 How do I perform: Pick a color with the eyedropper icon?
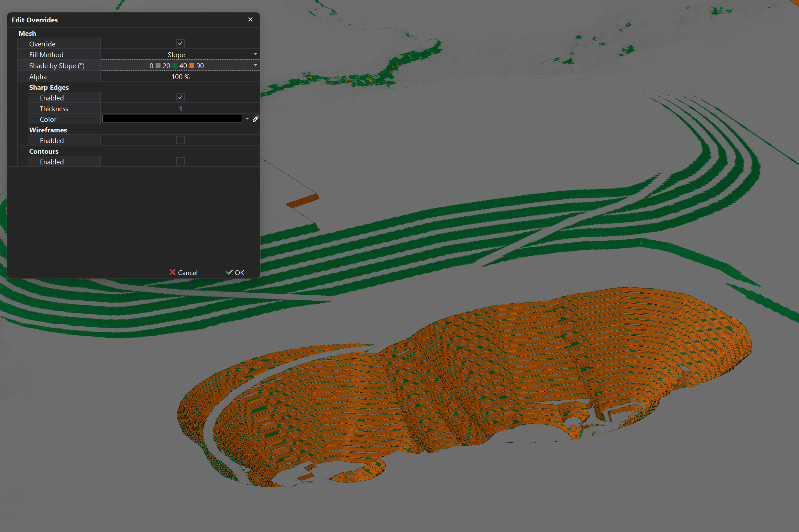(x=256, y=119)
